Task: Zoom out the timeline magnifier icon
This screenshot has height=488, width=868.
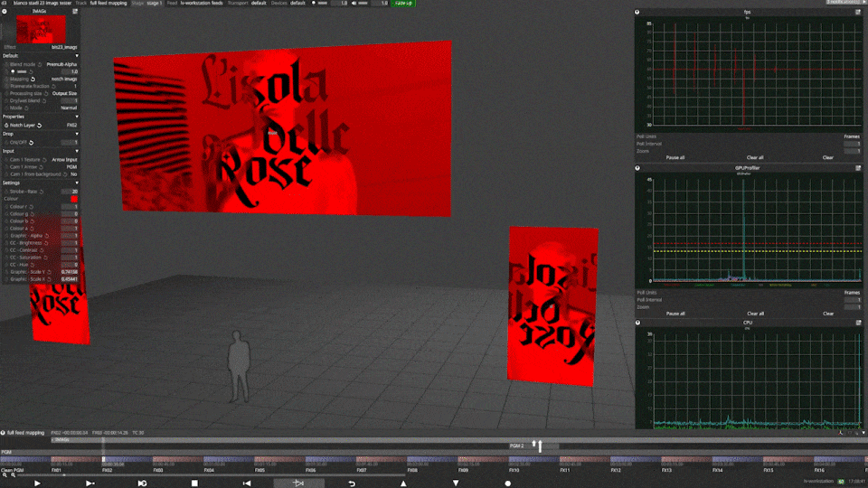Action: tap(5, 475)
